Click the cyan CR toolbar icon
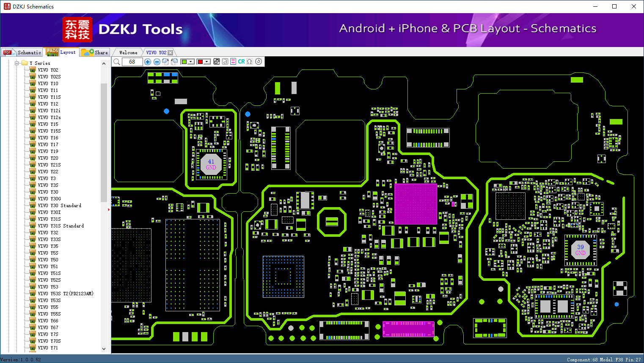This screenshot has width=644, height=363. tap(241, 61)
